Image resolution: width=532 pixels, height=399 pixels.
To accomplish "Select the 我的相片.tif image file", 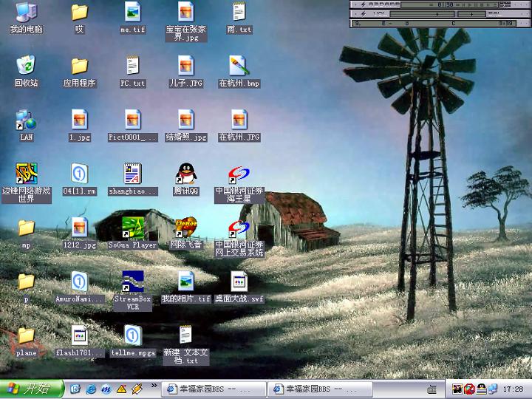I will (186, 287).
